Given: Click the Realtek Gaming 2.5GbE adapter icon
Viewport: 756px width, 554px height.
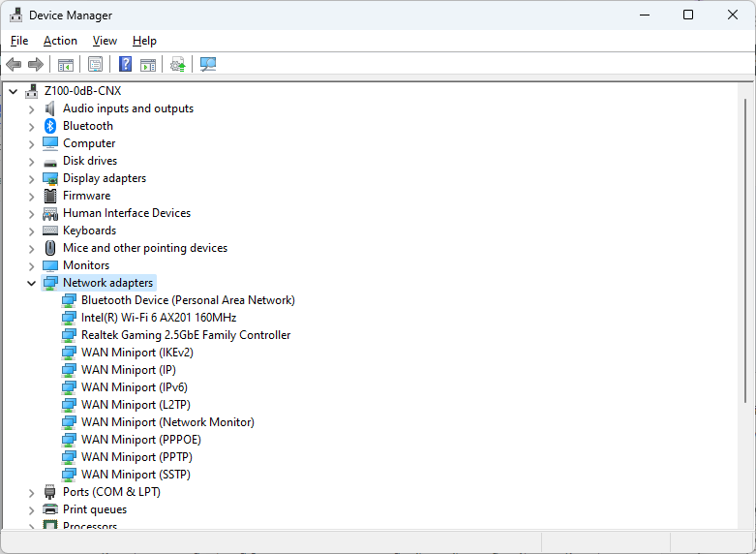Looking at the screenshot, I should (69, 335).
